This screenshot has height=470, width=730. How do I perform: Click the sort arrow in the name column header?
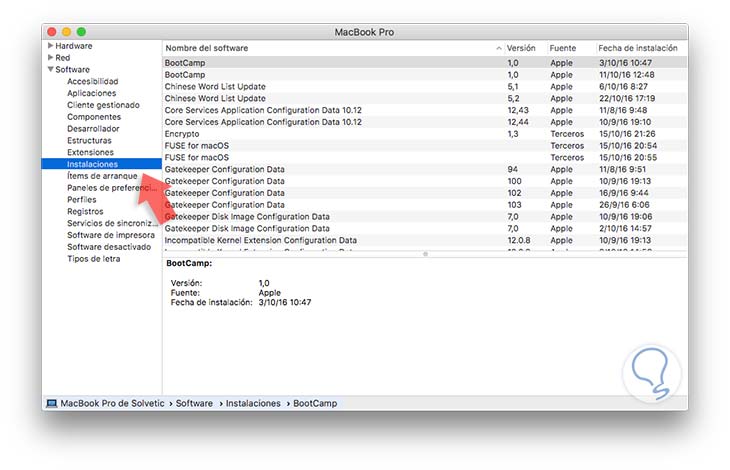499,48
